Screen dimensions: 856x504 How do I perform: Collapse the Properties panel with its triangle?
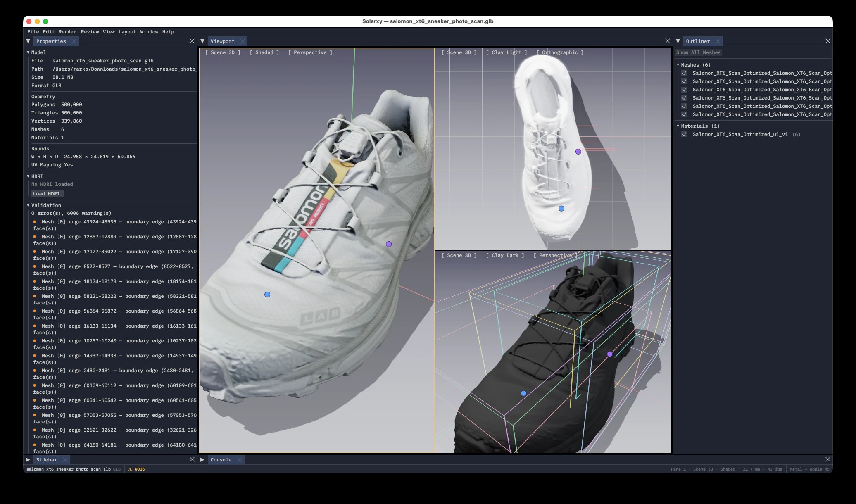tap(28, 41)
